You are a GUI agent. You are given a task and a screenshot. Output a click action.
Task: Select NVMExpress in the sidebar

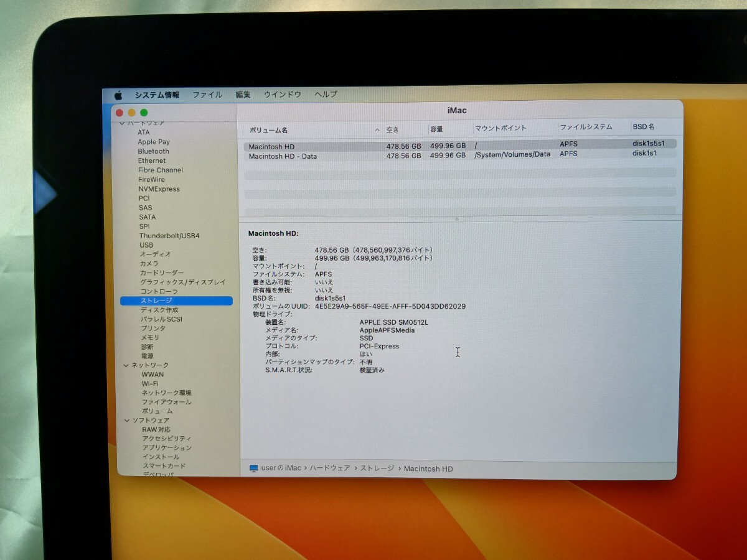159,189
